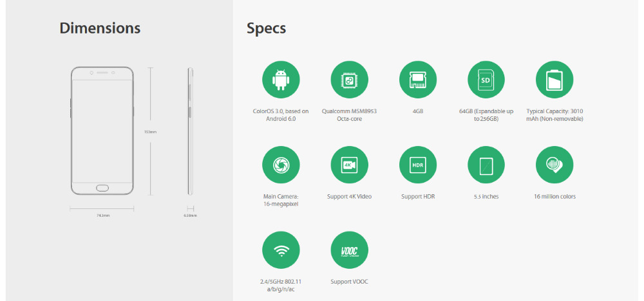Click the battery capacity icon

tap(554, 80)
